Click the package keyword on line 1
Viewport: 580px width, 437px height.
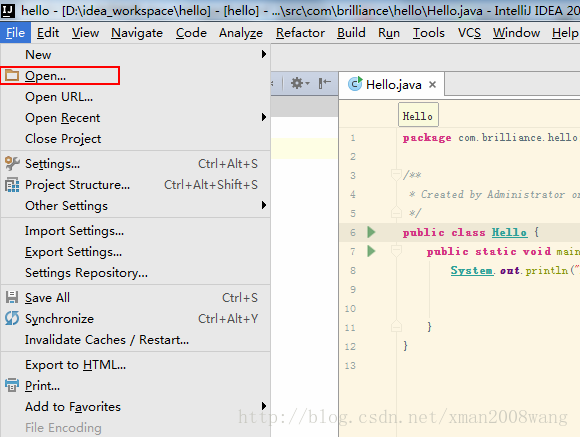(427, 138)
